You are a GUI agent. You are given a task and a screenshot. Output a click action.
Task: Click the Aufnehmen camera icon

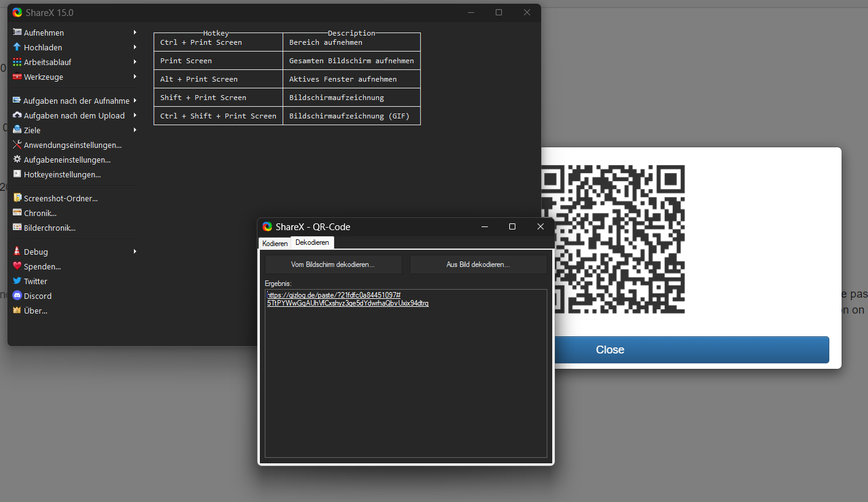click(x=17, y=33)
